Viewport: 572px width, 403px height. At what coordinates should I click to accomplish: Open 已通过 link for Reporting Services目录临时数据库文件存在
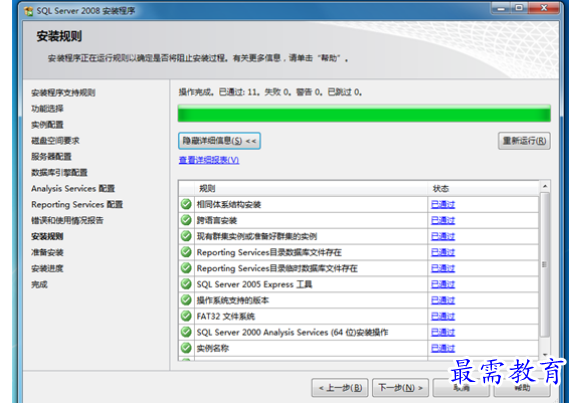tap(443, 268)
